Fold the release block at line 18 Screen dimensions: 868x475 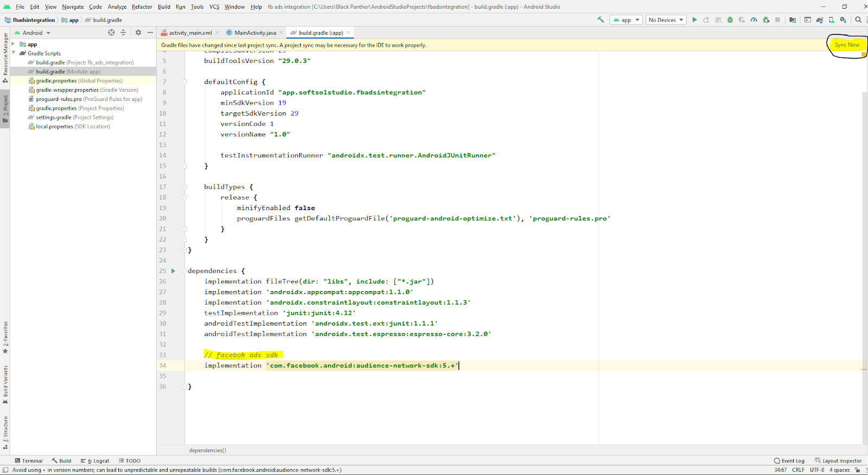click(x=184, y=198)
